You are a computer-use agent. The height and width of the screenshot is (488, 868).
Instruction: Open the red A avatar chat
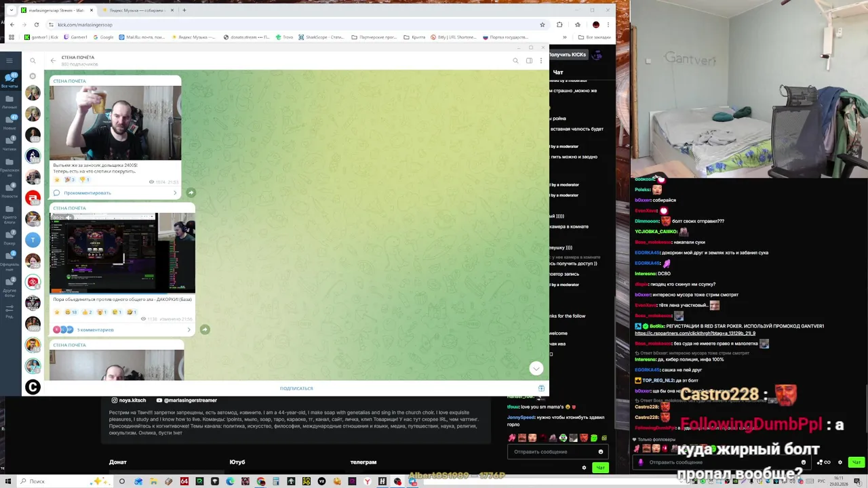coord(33,198)
